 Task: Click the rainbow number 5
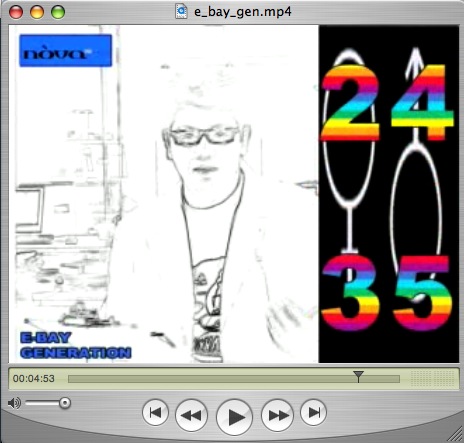(x=422, y=293)
